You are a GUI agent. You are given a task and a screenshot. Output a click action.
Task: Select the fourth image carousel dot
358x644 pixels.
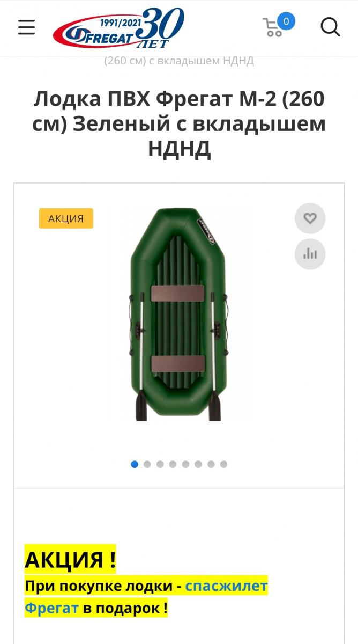pyautogui.click(x=173, y=464)
